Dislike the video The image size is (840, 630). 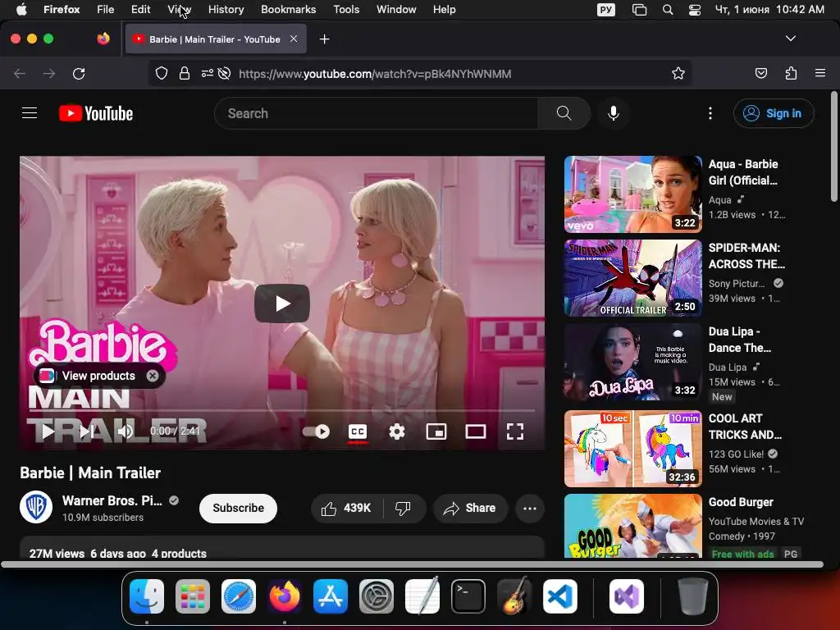click(x=404, y=508)
